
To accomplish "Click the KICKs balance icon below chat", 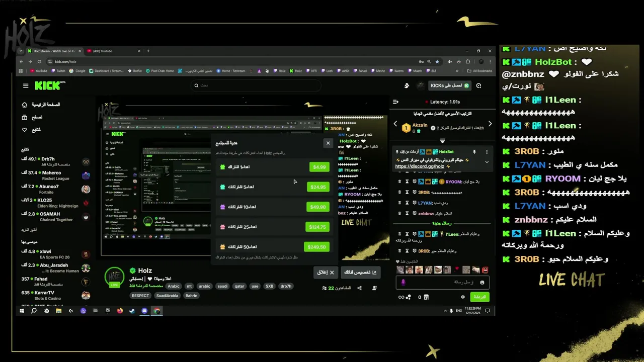I will 405,297.
